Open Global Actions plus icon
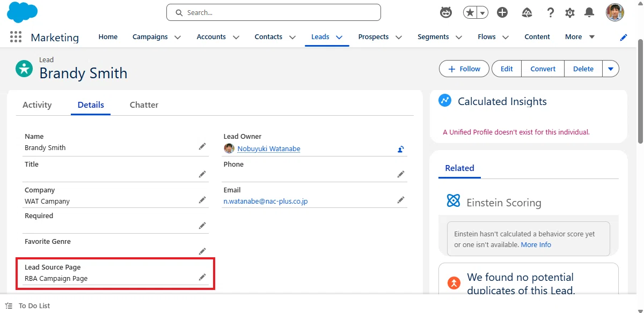 tap(502, 12)
